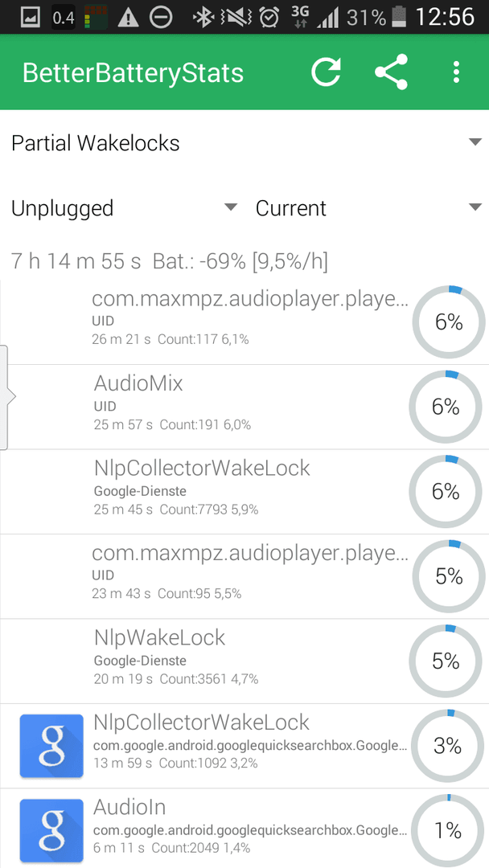This screenshot has height=868, width=489.
Task: Tap warning triangle in status bar
Action: [128, 18]
